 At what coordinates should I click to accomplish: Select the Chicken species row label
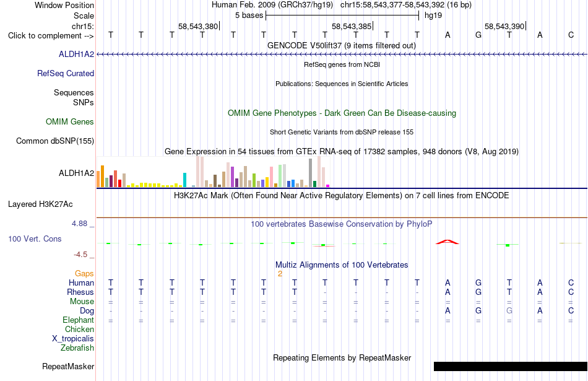[79, 329]
